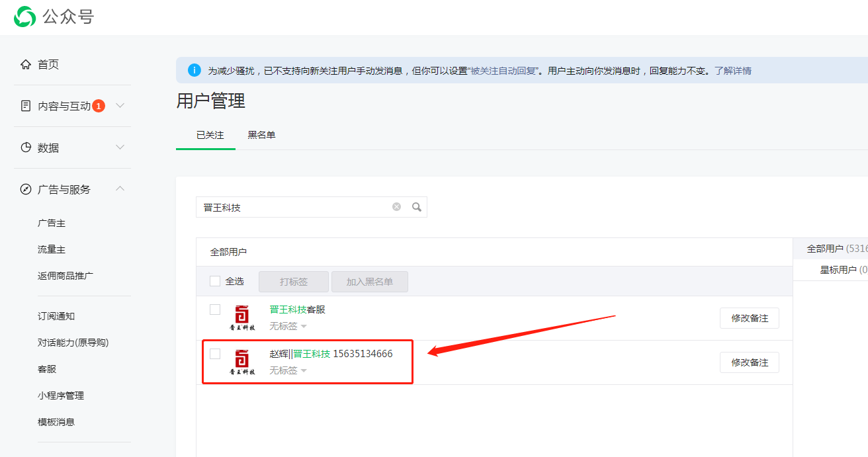Click the pie chart icon beside 数据

[x=26, y=147]
